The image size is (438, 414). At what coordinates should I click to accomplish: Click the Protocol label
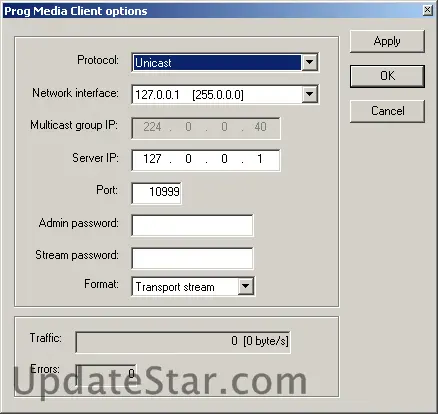click(98, 60)
